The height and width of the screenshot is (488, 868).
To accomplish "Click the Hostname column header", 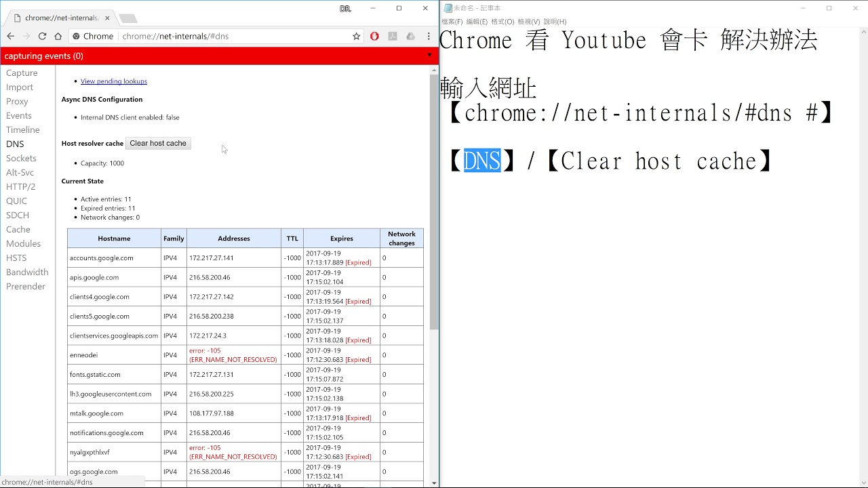I will (114, 239).
